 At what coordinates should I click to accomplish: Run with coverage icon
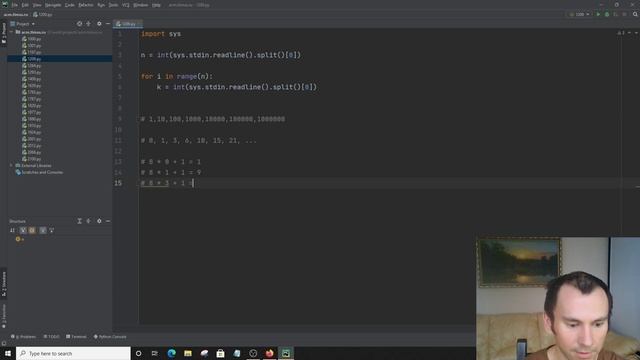[x=616, y=14]
